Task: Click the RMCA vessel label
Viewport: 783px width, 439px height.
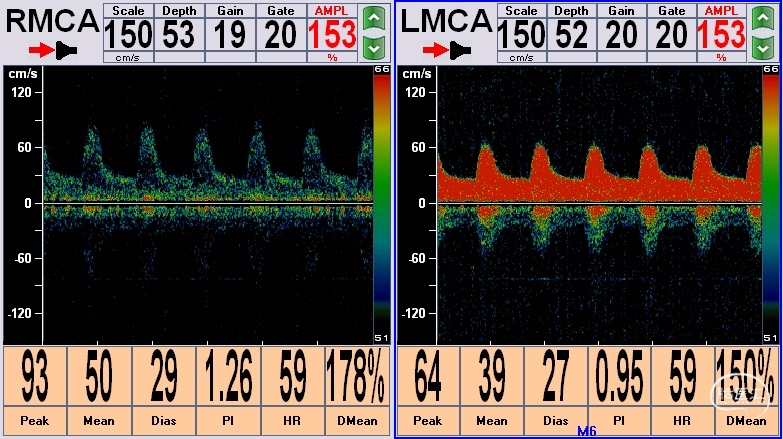Action: click(53, 21)
